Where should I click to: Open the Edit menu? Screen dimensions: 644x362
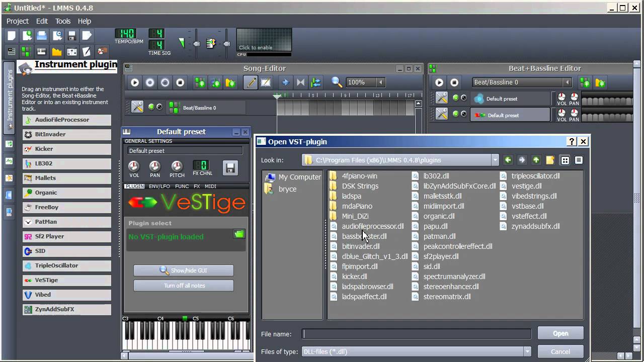pos(42,21)
